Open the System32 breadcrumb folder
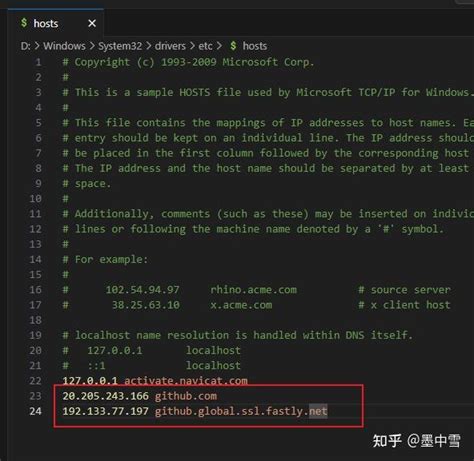Viewport: 474px width, 461px height. [120, 46]
